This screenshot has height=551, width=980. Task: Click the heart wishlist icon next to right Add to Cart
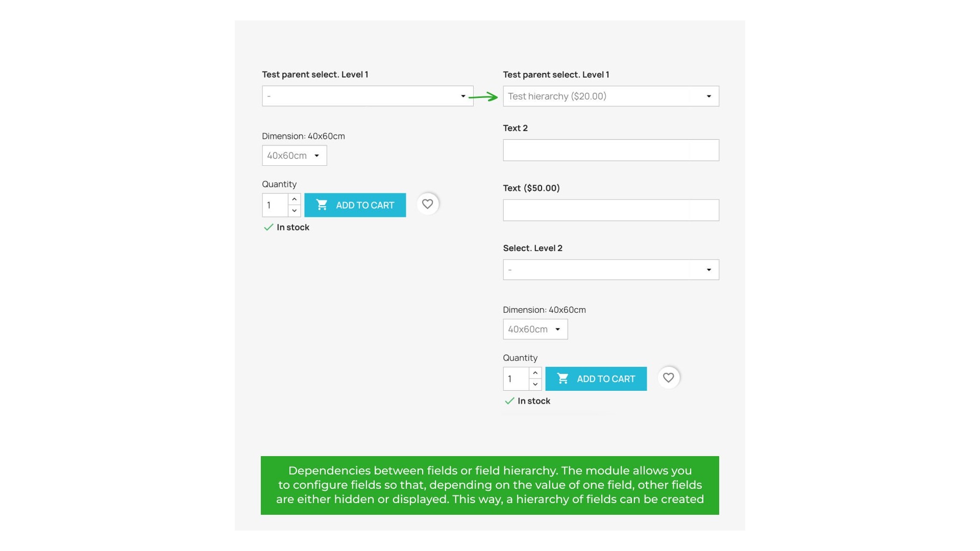[669, 378]
